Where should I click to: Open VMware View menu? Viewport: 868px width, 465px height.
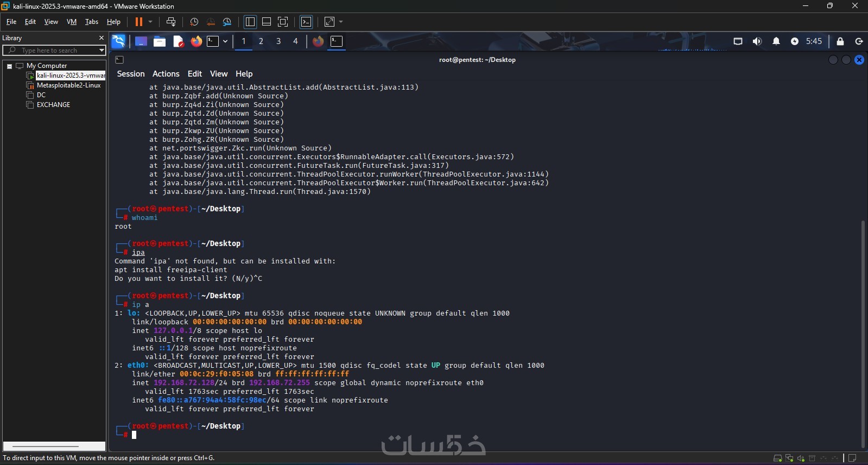(x=51, y=22)
